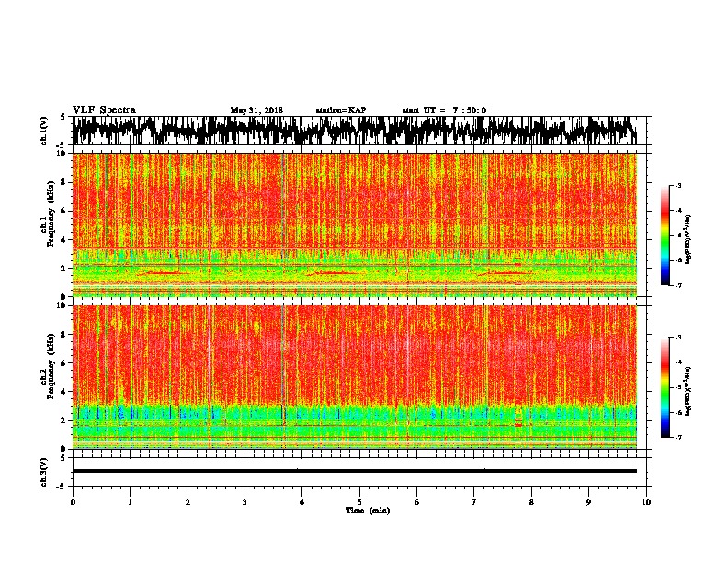Select the "May 31, 2018" date text
This screenshot has width=728, height=563.
click(x=256, y=110)
